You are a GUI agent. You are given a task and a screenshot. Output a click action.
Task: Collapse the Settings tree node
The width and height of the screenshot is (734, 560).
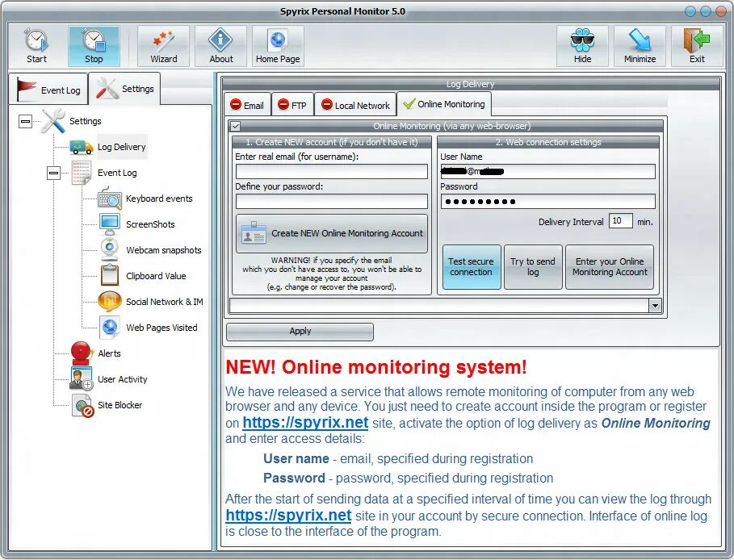25,121
